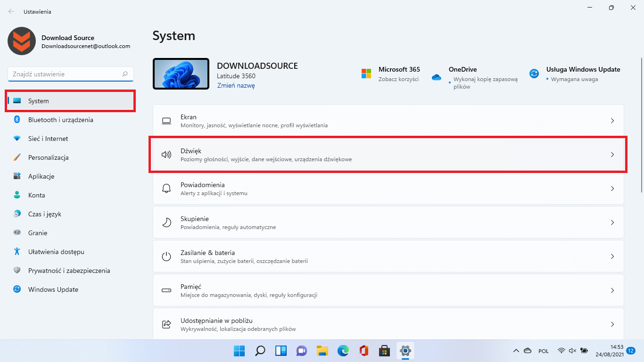This screenshot has height=362, width=644.
Task: Expand the Ekran row chevron
Action: pos(612,121)
